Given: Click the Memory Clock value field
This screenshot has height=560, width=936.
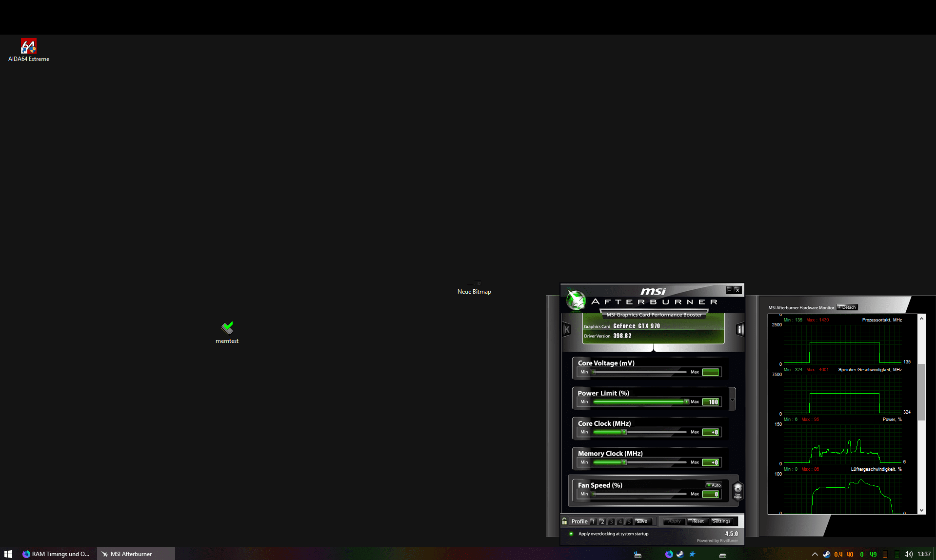Looking at the screenshot, I should point(711,462).
